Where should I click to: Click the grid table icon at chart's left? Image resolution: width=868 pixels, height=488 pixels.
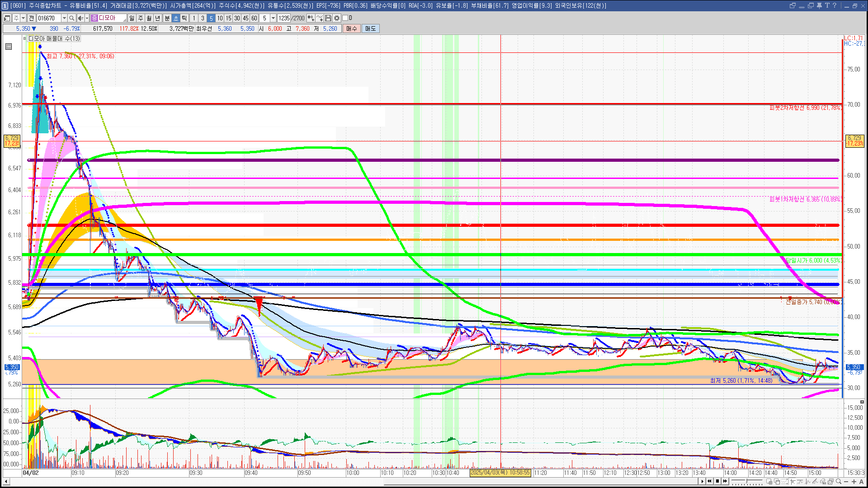click(9, 47)
